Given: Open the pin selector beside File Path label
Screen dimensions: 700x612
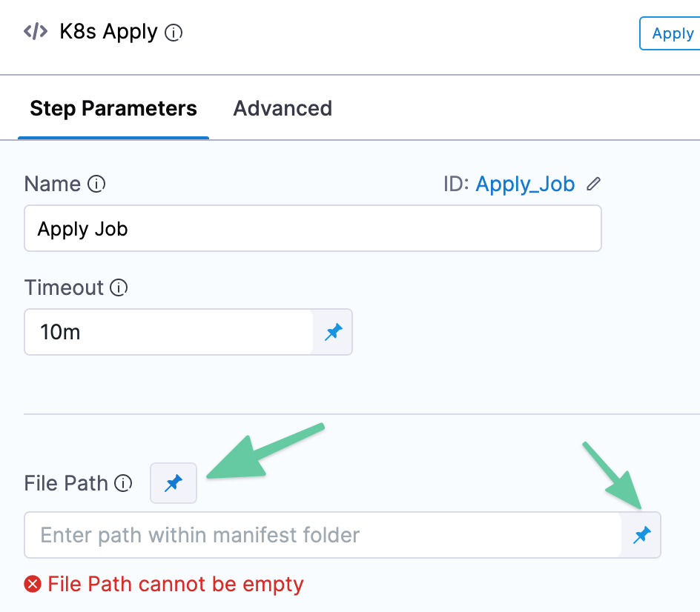Looking at the screenshot, I should click(x=174, y=483).
